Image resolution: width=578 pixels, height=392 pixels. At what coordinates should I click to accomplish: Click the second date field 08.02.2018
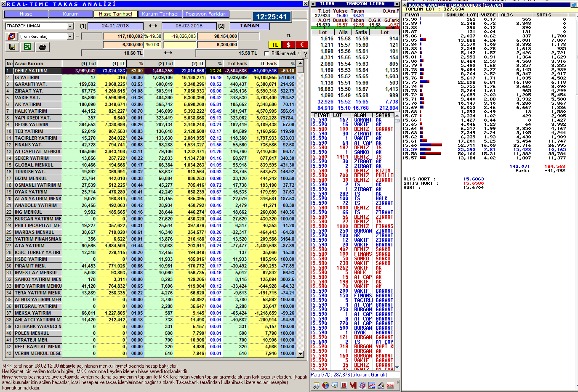pyautogui.click(x=189, y=26)
